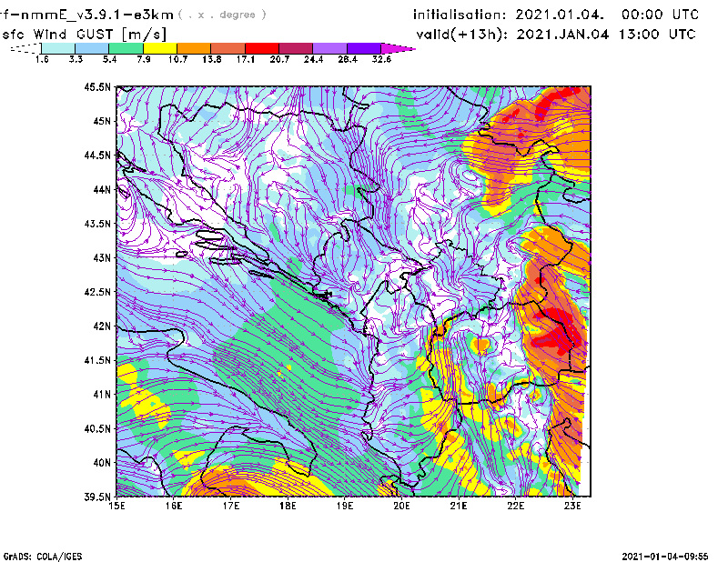Click the 42N latitude label
Image resolution: width=728 pixels, height=562 pixels.
102,326
